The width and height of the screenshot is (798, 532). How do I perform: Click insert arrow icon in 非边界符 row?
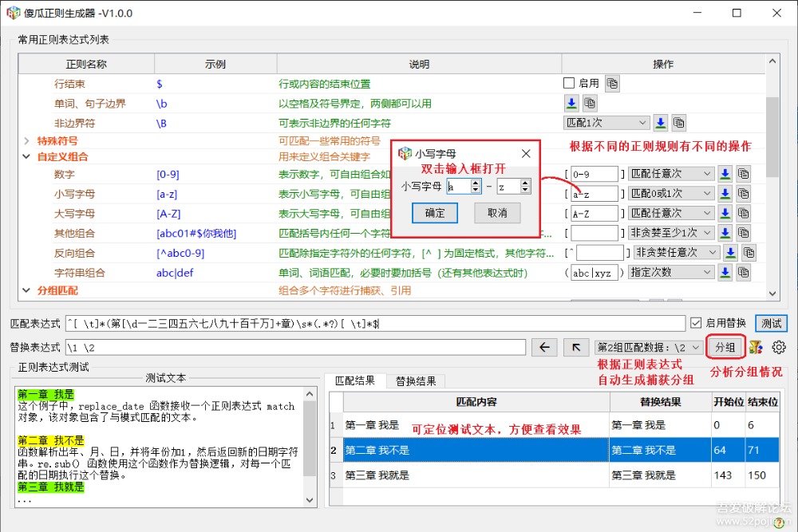pyautogui.click(x=661, y=123)
